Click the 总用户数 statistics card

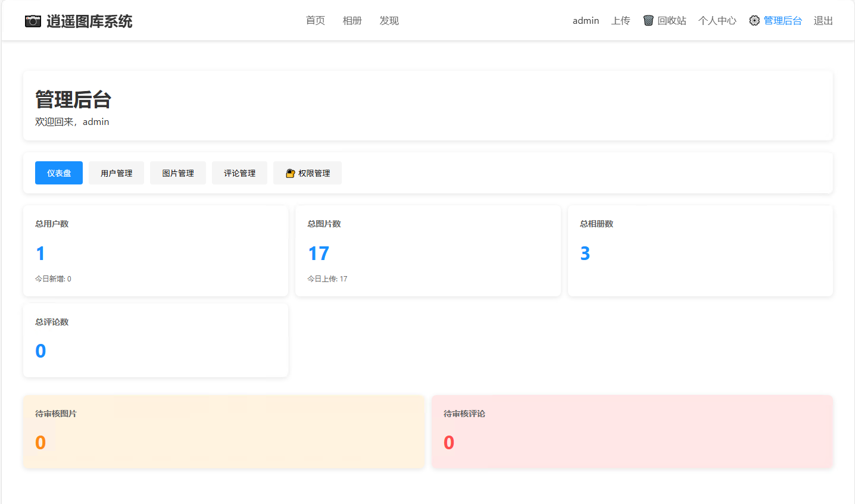coord(155,251)
